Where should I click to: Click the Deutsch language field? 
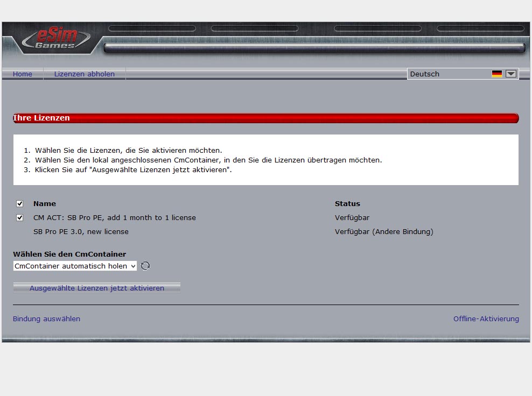point(463,74)
